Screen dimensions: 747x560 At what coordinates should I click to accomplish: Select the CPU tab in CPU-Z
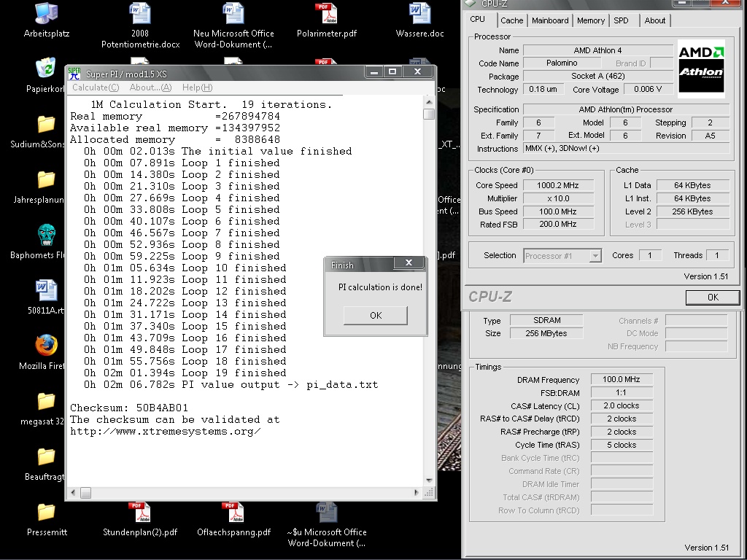(x=477, y=20)
